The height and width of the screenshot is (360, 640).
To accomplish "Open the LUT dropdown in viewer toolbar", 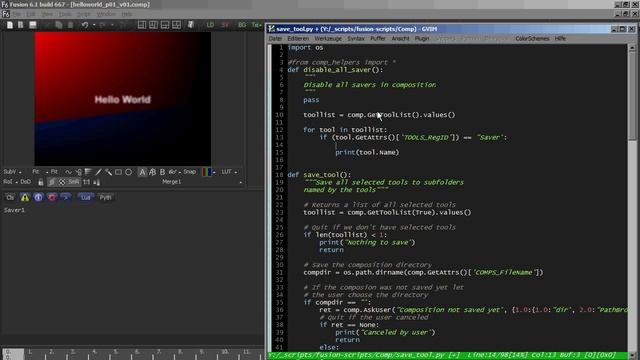I will pos(229,172).
